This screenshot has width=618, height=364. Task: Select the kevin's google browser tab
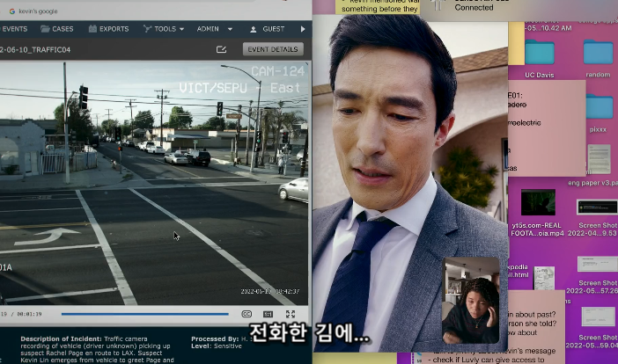33,11
